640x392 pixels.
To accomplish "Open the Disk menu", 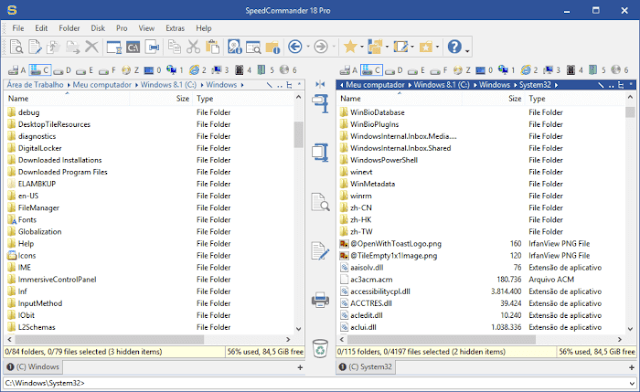I will coord(98,28).
